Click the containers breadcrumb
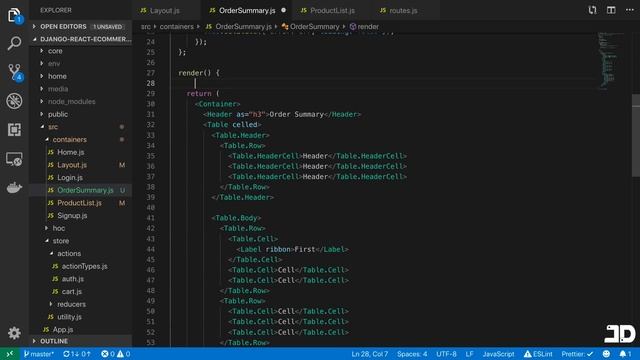This screenshot has width=640, height=360. coord(176,27)
